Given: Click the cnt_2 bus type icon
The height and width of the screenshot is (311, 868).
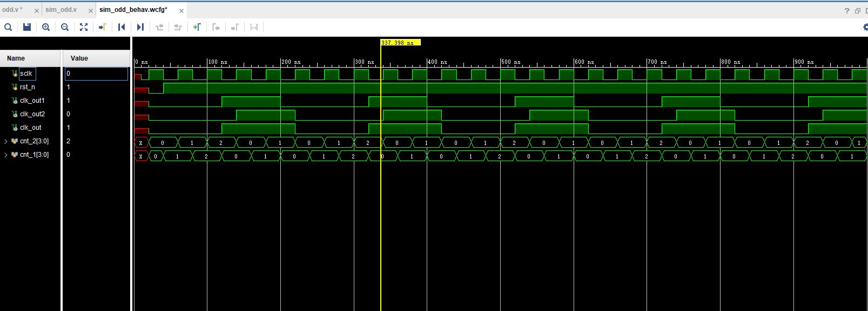Looking at the screenshot, I should coord(15,141).
